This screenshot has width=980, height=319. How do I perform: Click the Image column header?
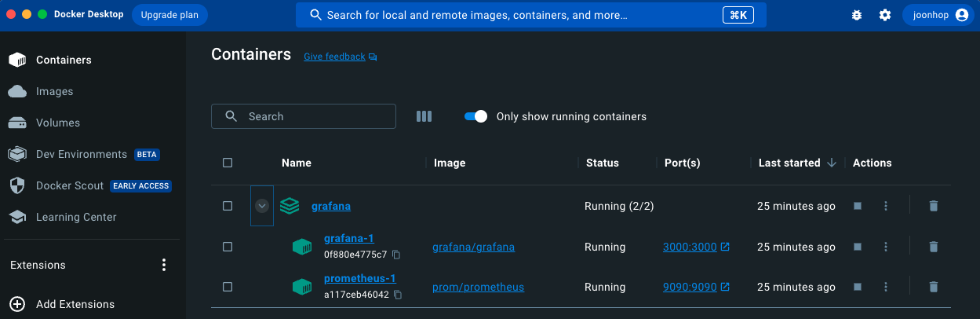450,163
